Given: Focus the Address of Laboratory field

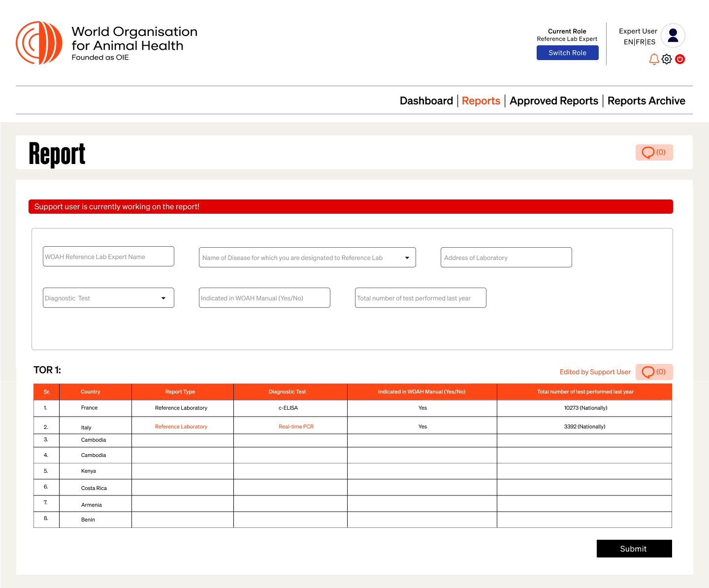Looking at the screenshot, I should (x=506, y=258).
